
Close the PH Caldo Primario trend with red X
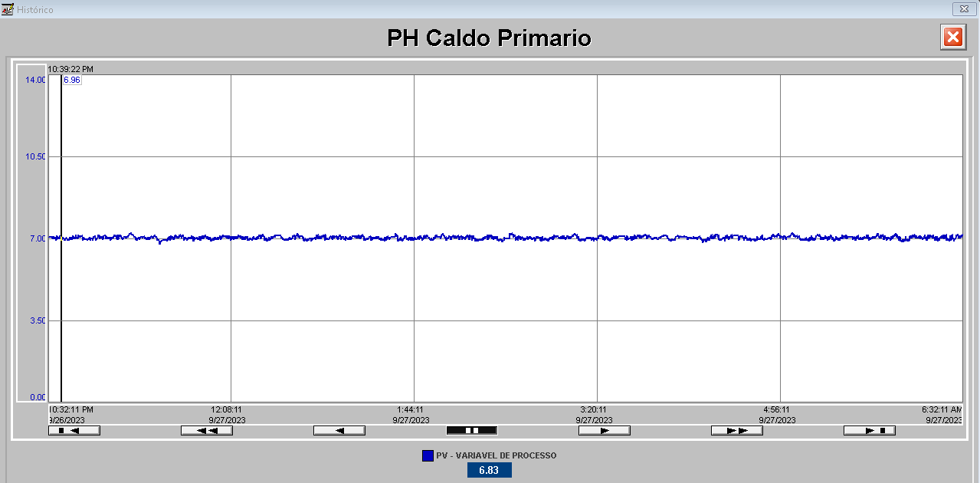[953, 37]
